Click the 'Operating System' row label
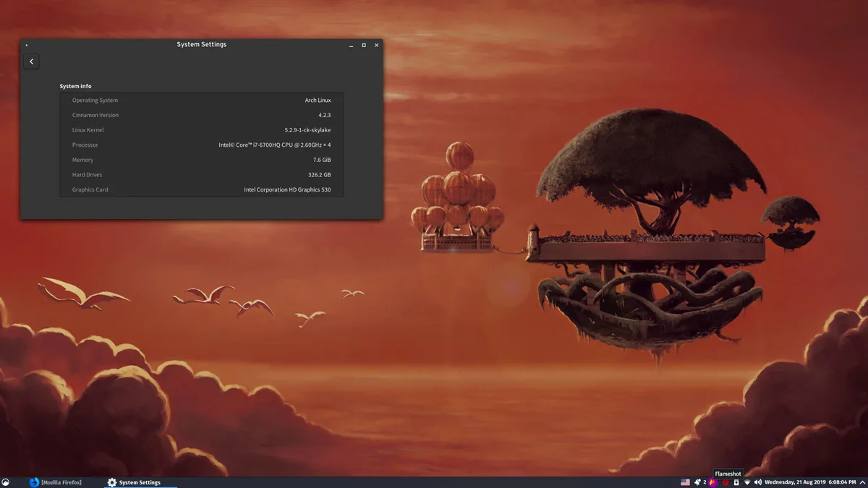Screen dimensions: 868x488 pyautogui.click(x=95, y=100)
